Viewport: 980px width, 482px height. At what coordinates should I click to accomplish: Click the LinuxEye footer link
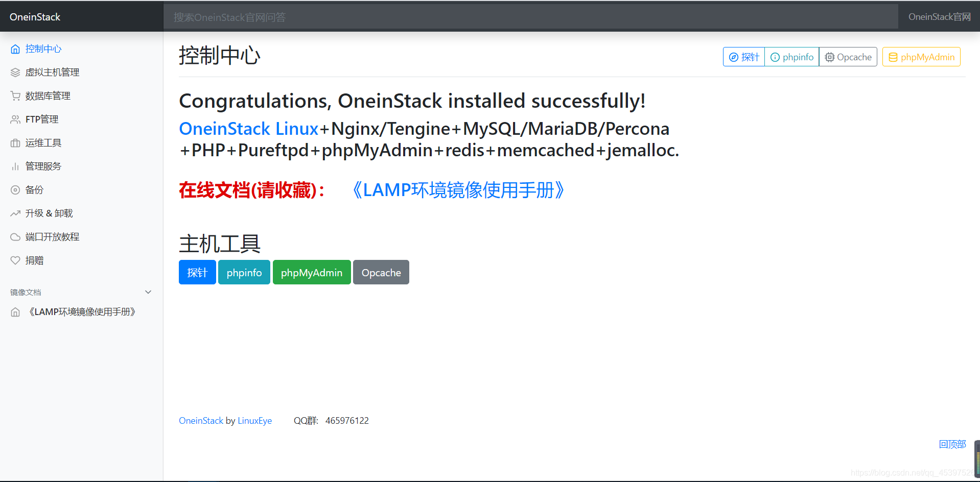(254, 421)
